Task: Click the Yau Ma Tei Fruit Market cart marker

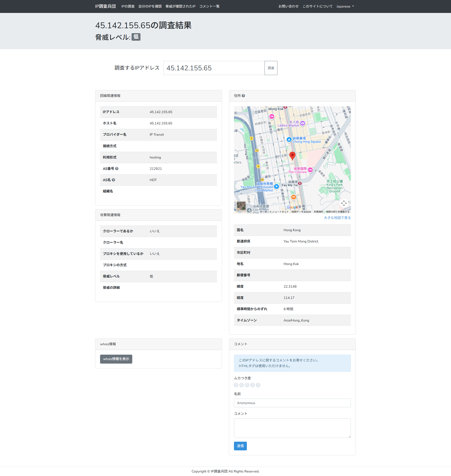Action: tap(276, 186)
